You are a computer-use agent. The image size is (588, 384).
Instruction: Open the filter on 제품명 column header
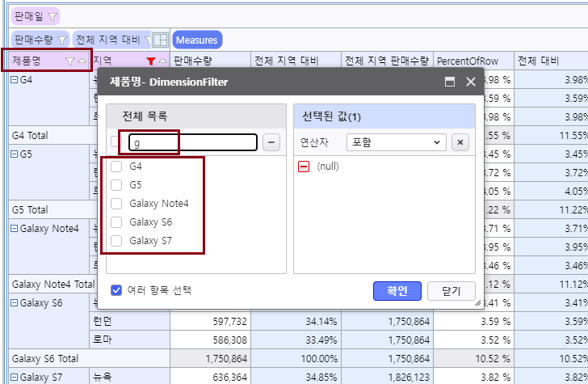pos(69,61)
